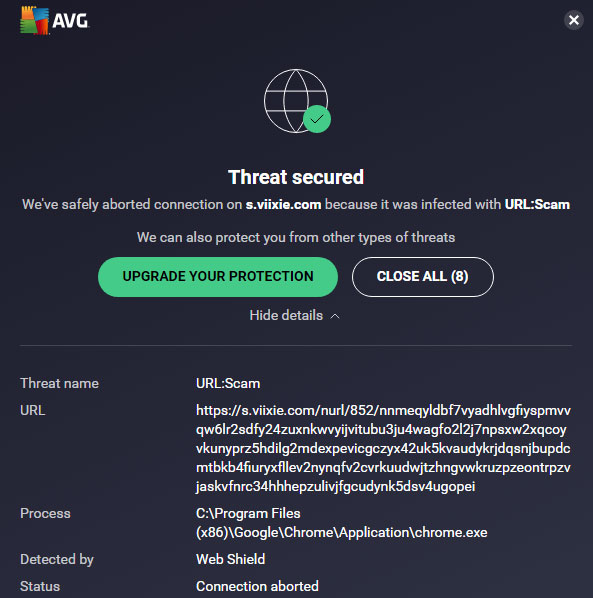
Task: Click the Detected by label
Action: pyautogui.click(x=57, y=559)
